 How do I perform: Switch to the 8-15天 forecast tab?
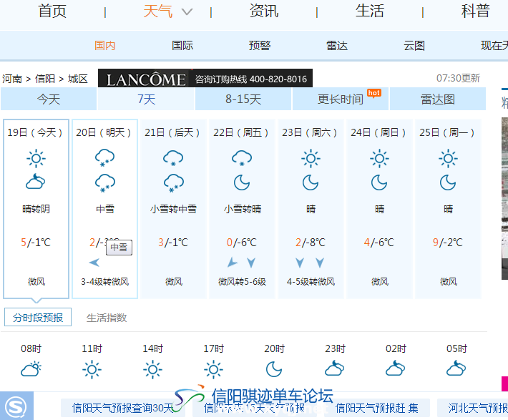pyautogui.click(x=243, y=99)
